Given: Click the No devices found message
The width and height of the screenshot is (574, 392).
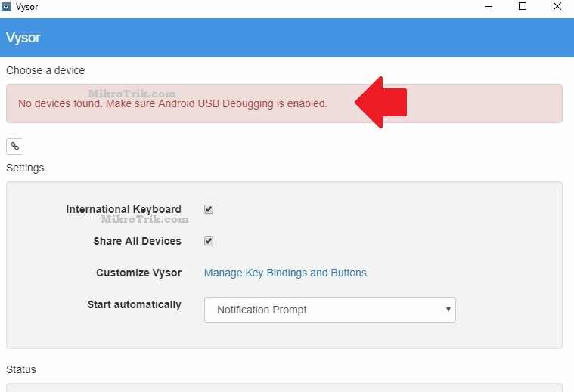Looking at the screenshot, I should [x=172, y=103].
